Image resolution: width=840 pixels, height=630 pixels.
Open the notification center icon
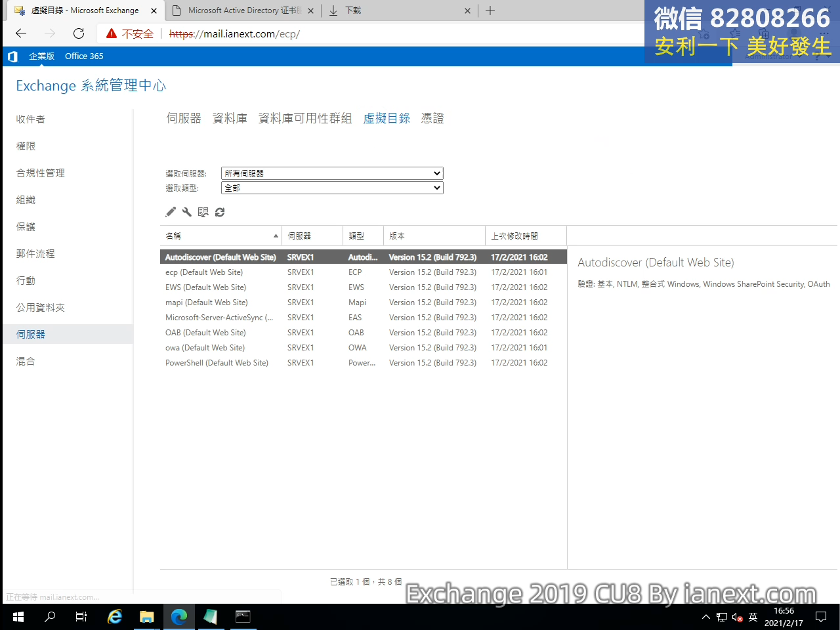821,617
